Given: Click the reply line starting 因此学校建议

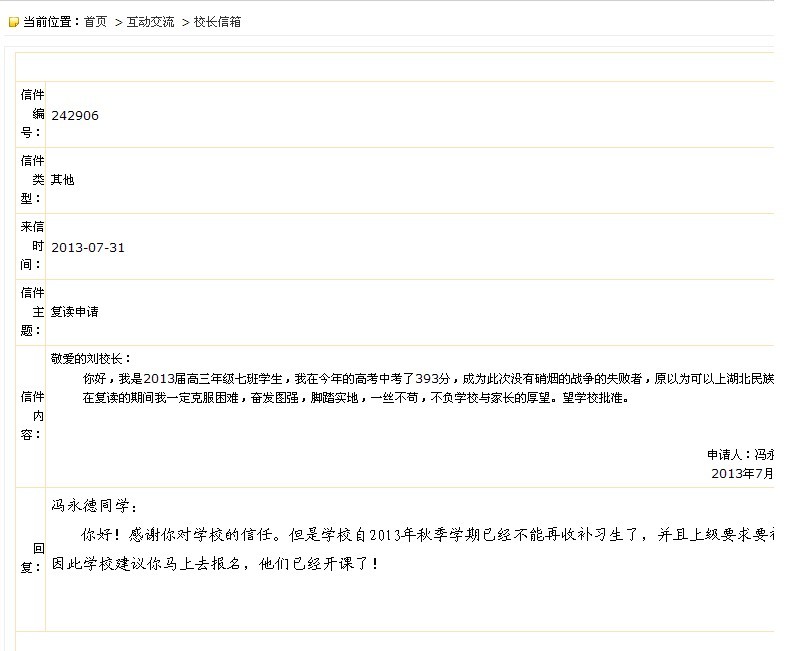Looking at the screenshot, I should (215, 564).
